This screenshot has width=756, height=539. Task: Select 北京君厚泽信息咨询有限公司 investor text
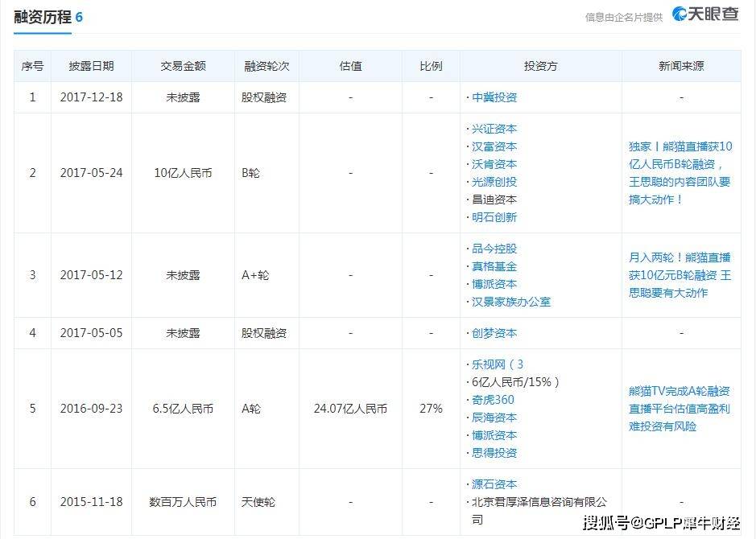click(x=539, y=511)
